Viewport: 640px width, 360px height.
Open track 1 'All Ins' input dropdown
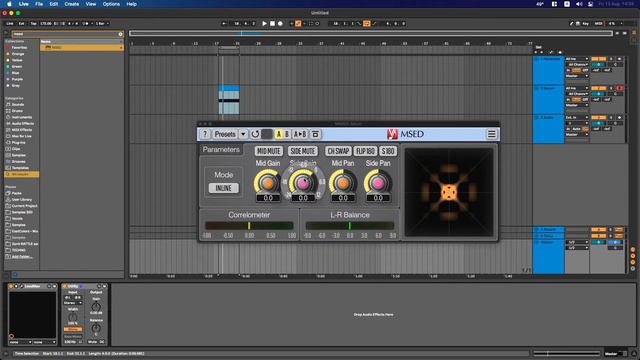click(x=577, y=59)
